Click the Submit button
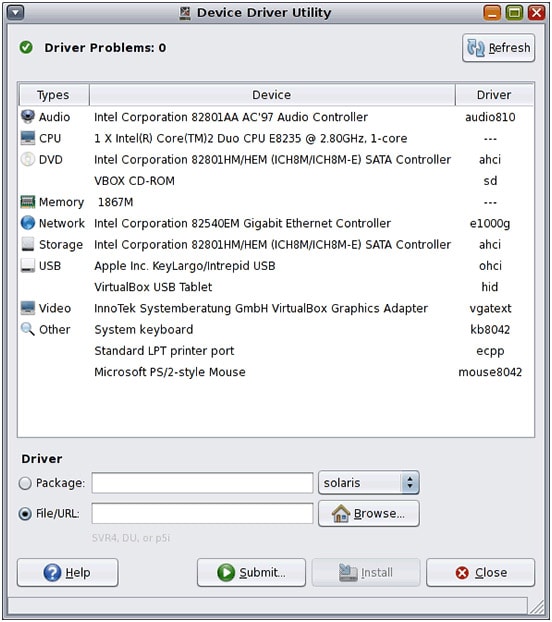Viewport: 552px width, 622px height. click(x=251, y=572)
